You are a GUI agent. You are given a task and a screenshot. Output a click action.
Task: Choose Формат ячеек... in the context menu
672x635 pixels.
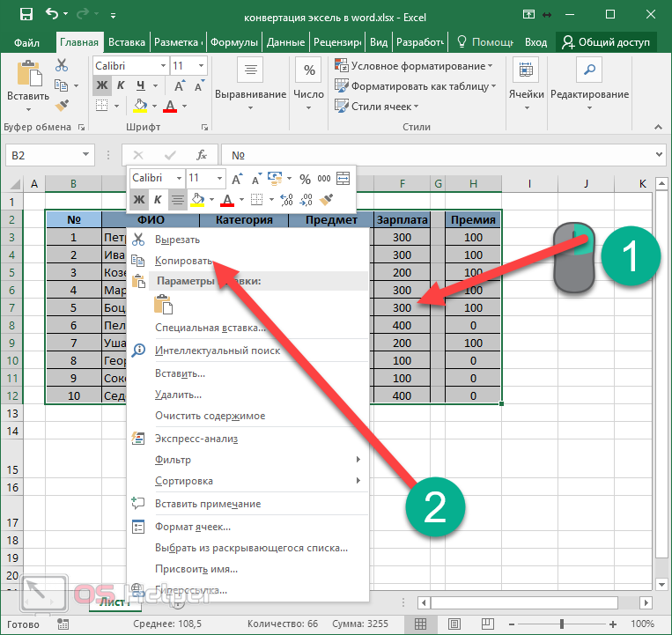click(248, 527)
